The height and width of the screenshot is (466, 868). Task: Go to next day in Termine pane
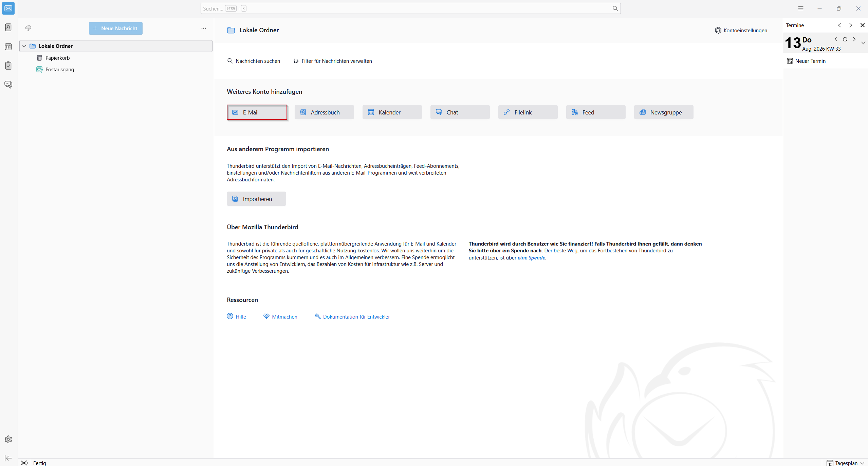(854, 39)
